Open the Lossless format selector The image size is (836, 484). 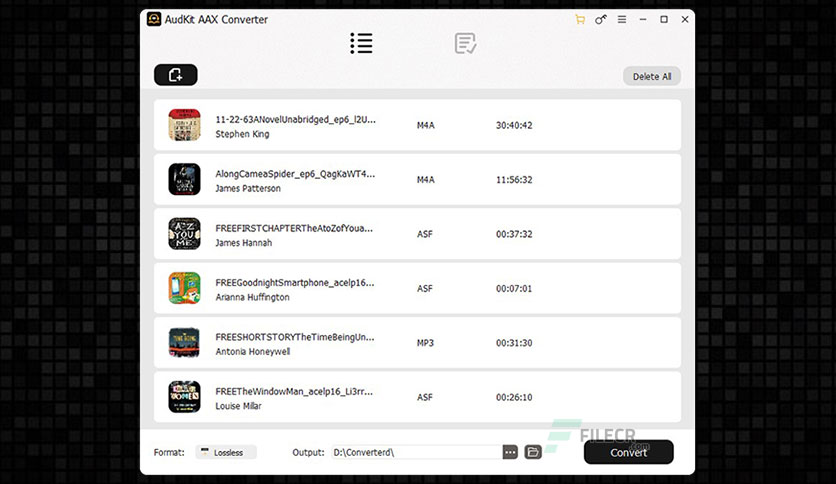point(226,452)
